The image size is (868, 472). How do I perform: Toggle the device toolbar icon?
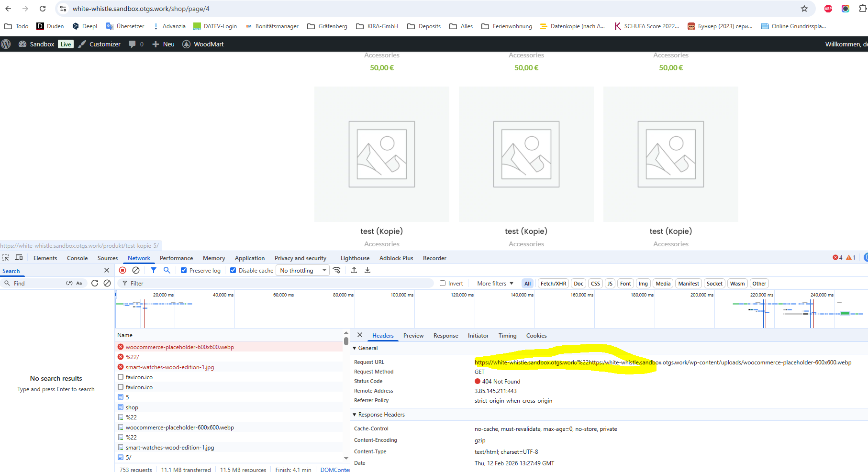(19, 258)
